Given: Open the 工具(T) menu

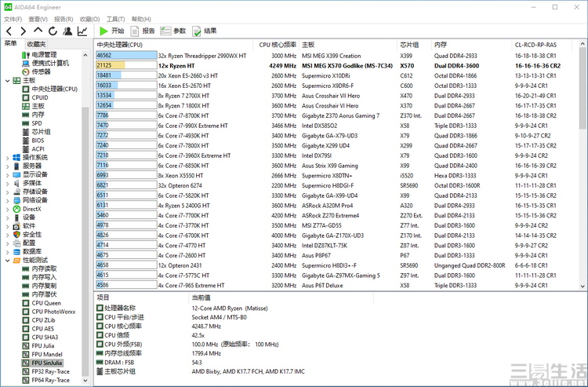Looking at the screenshot, I should pyautogui.click(x=115, y=19).
